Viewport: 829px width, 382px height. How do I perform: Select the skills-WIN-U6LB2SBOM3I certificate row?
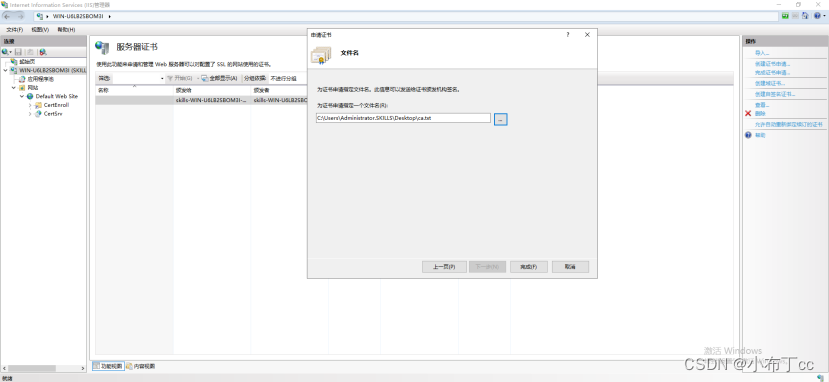click(x=201, y=100)
